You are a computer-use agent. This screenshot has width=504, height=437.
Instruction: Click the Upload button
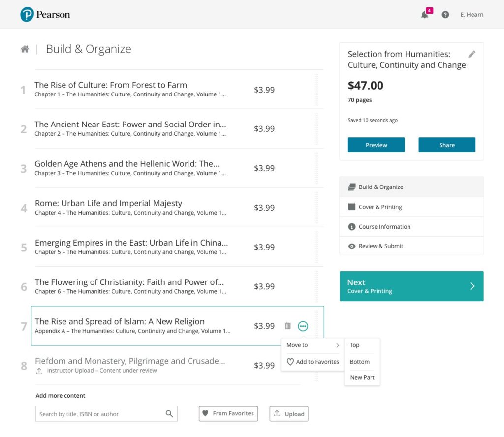coord(288,414)
